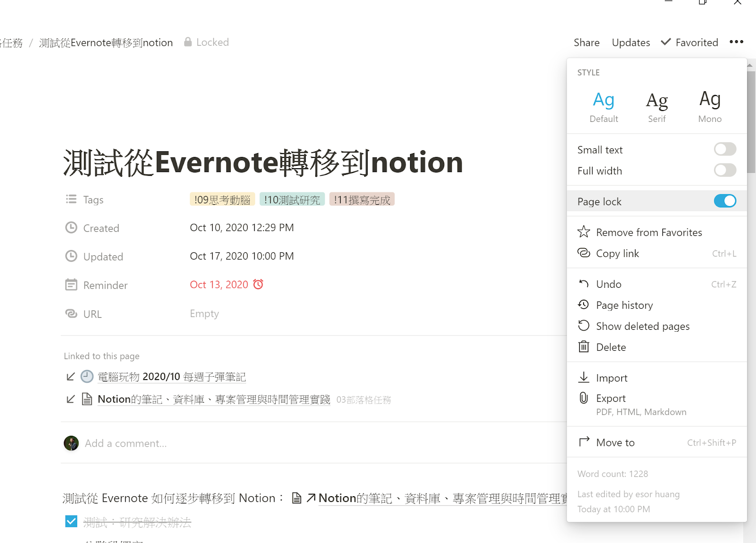Click the Import download arrow icon
Screen dimensions: 756x543
584,377
